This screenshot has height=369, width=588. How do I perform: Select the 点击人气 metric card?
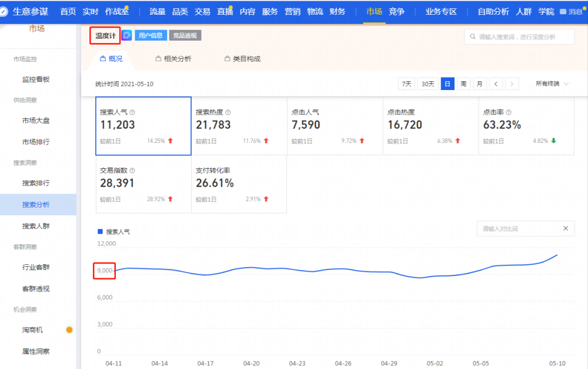coord(335,126)
